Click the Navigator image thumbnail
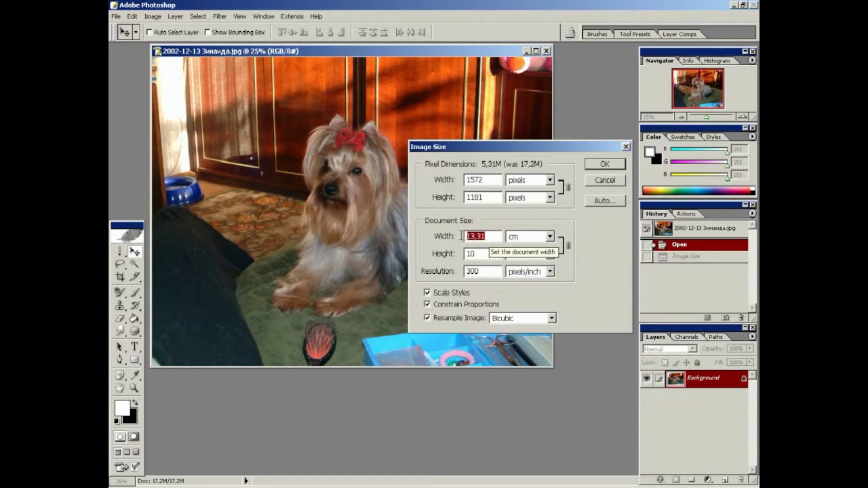This screenshot has width=868, height=488. point(698,89)
